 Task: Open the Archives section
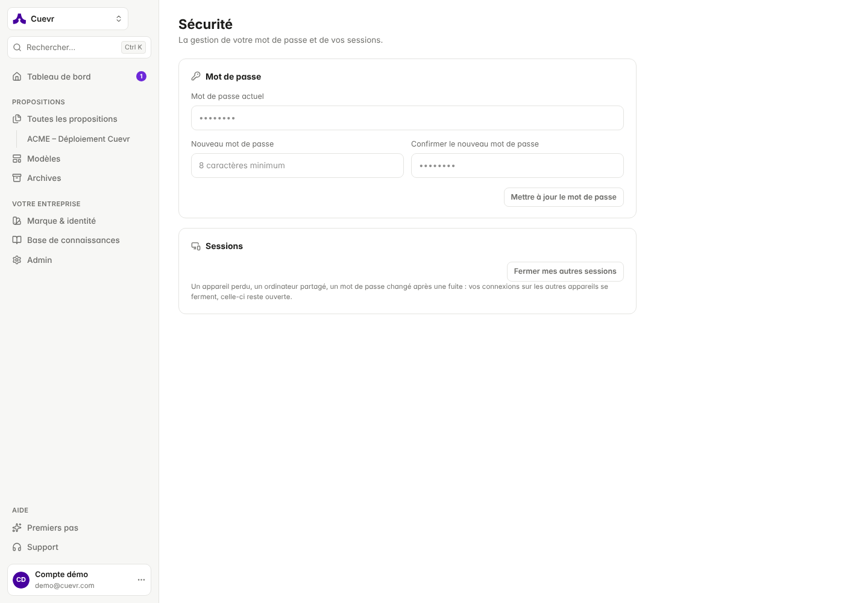79,178
